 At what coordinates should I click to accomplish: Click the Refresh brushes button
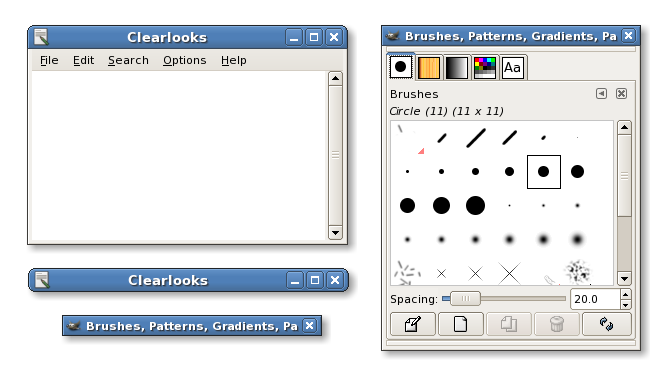coord(606,324)
